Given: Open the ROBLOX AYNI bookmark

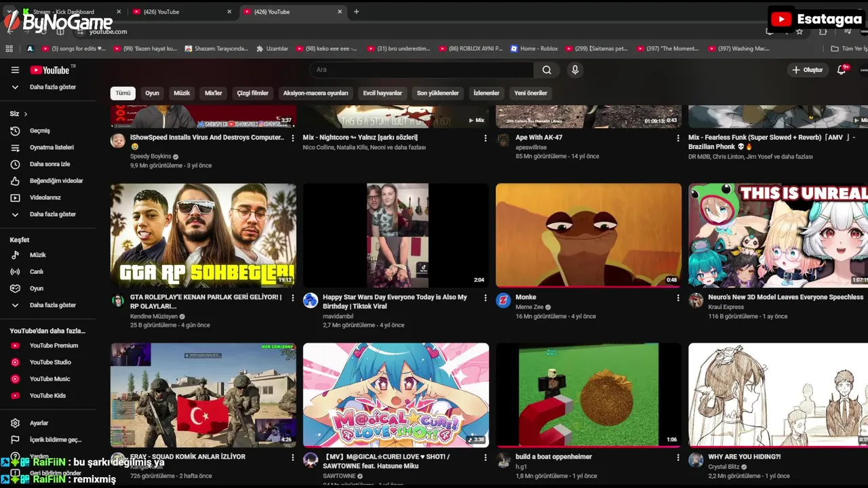Looking at the screenshot, I should point(471,49).
